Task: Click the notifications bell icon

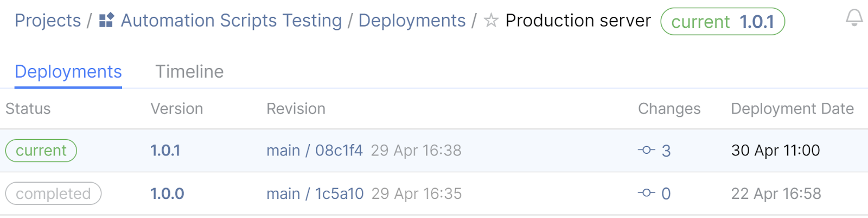Action: 854,18
